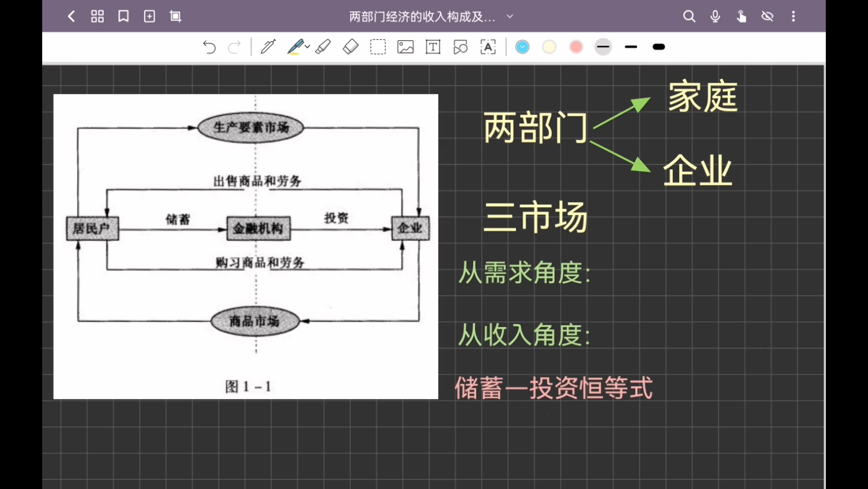The height and width of the screenshot is (489, 868).
Task: Open the page thumbnails grid view
Action: [97, 16]
